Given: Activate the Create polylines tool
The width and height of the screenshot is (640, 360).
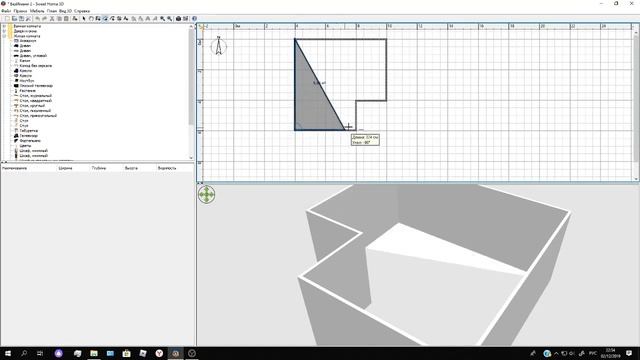Looking at the screenshot, I should [112, 18].
